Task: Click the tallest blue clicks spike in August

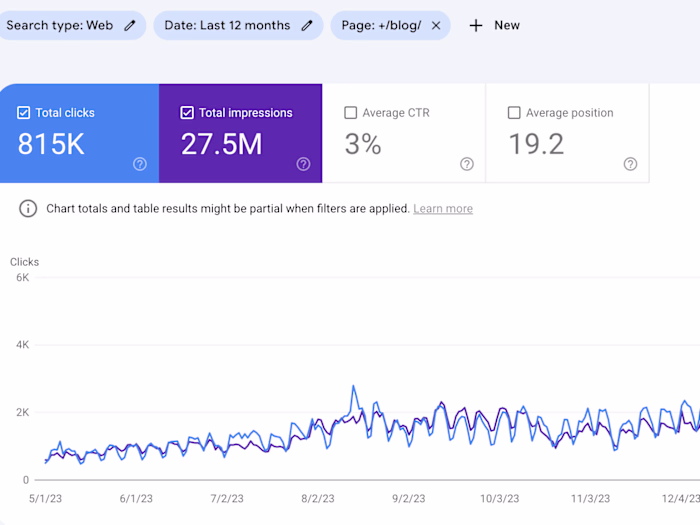Action: [x=354, y=387]
